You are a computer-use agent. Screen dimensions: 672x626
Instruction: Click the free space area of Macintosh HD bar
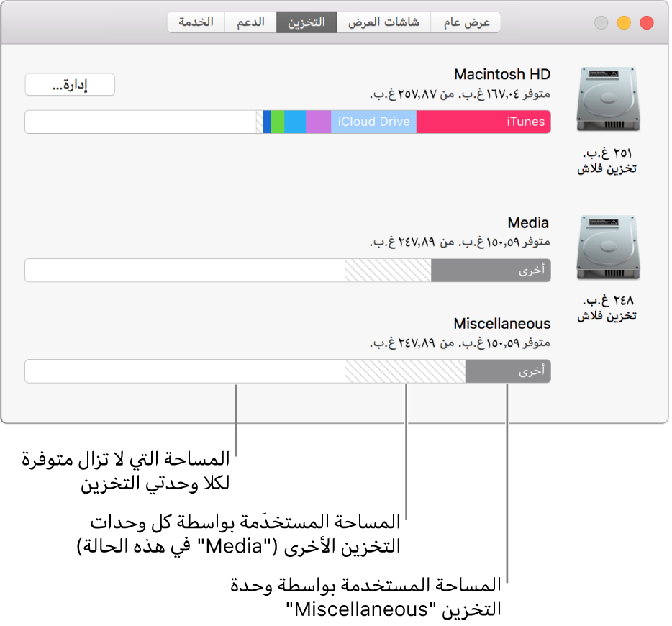coord(140,122)
